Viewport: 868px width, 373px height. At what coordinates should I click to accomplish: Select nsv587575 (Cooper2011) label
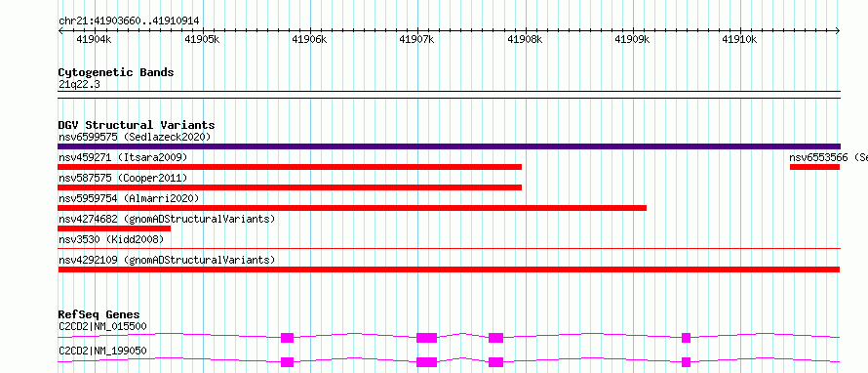tap(123, 178)
